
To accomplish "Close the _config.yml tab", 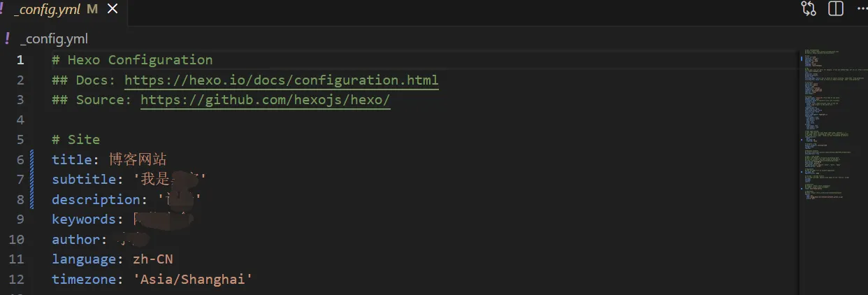I will point(113,8).
